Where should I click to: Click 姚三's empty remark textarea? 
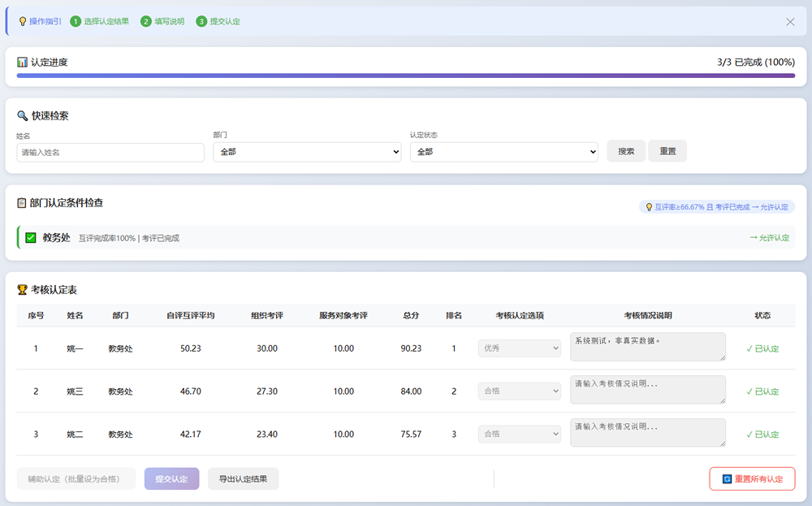tap(648, 390)
